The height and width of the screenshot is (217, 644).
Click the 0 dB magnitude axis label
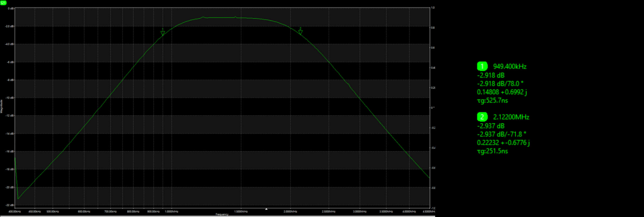coord(11,9)
